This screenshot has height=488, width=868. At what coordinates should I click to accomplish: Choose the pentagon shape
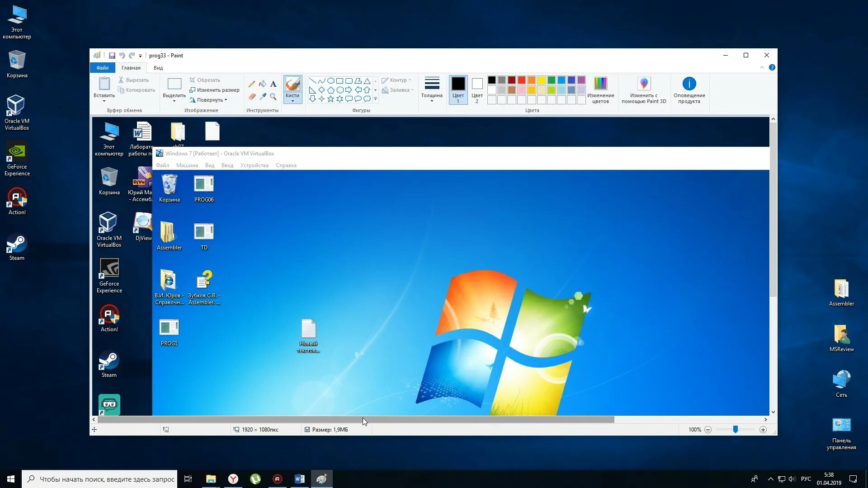330,90
